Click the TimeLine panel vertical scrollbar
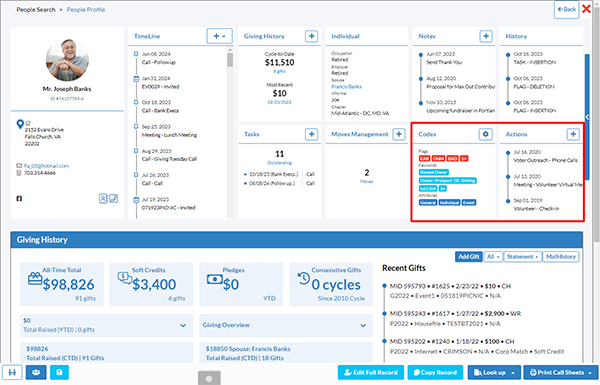Viewport: 600px width, 385px height. pos(230,132)
